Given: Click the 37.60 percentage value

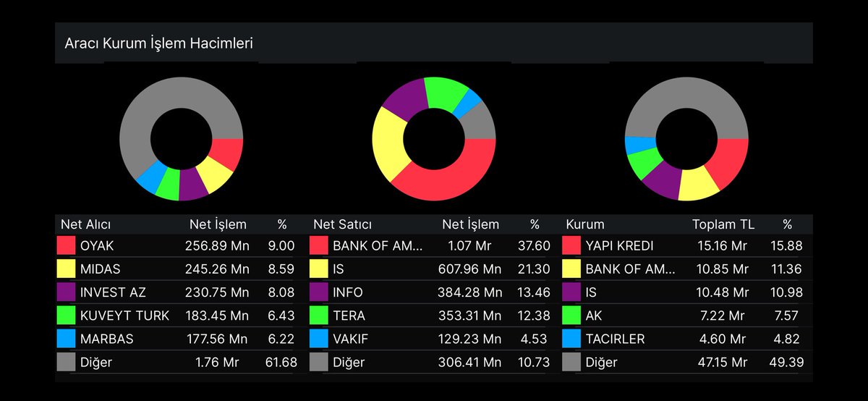Looking at the screenshot, I should click(534, 246).
